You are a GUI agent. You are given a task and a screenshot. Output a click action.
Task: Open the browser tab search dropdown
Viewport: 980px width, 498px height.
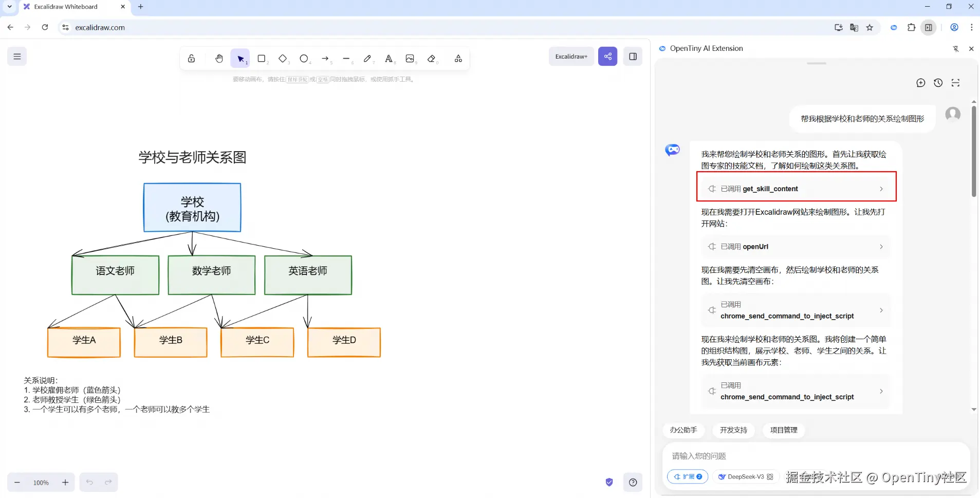point(9,7)
